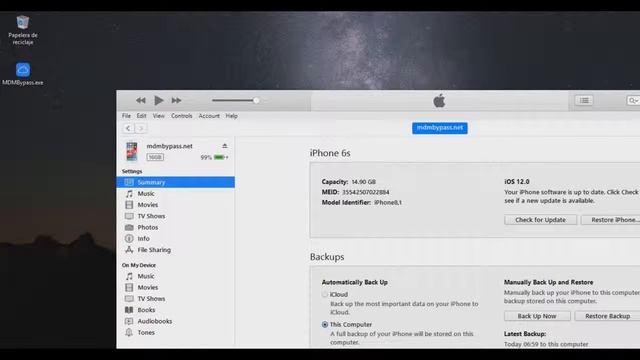Select the iCloud backup radio option

[325, 294]
